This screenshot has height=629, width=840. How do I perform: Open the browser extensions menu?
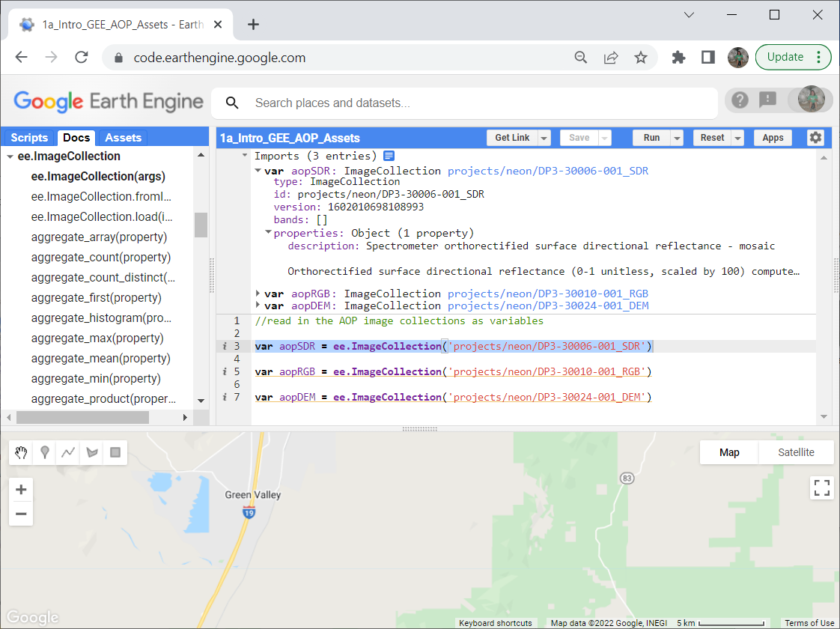678,58
